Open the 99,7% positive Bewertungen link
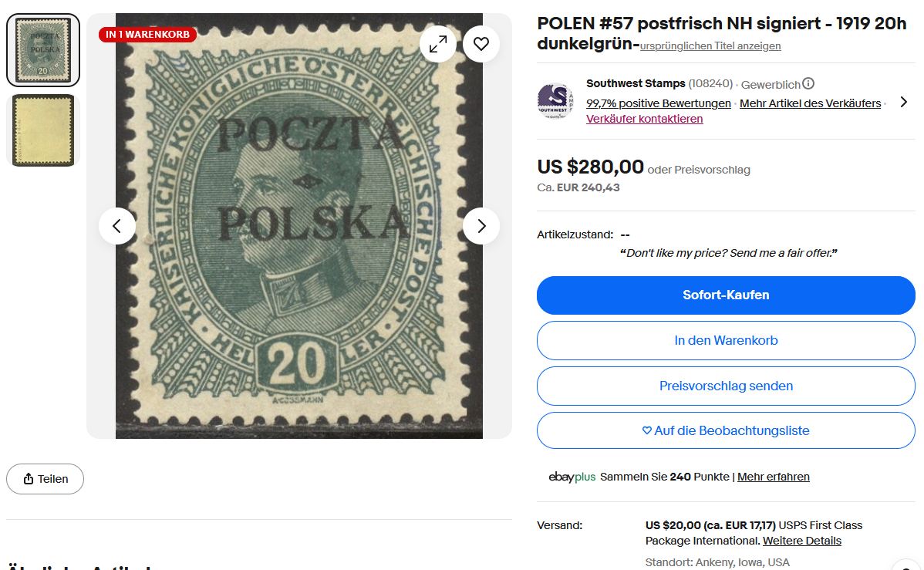Image resolution: width=924 pixels, height=570 pixels. pyautogui.click(x=659, y=103)
